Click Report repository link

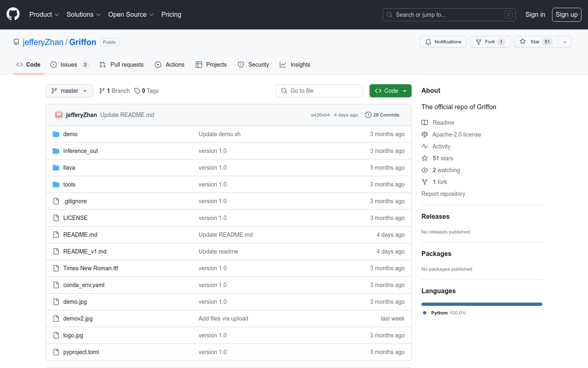(x=443, y=194)
